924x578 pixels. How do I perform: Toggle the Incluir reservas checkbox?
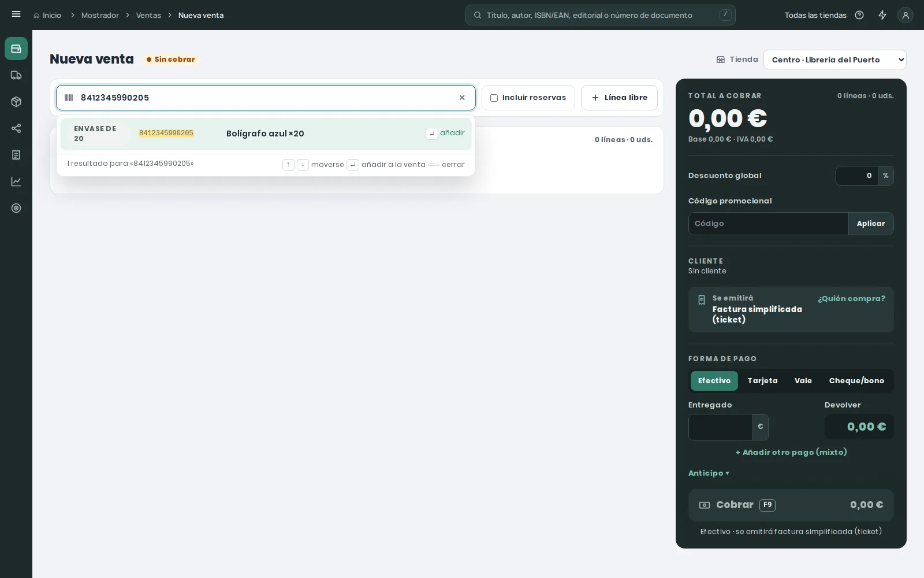(x=494, y=98)
